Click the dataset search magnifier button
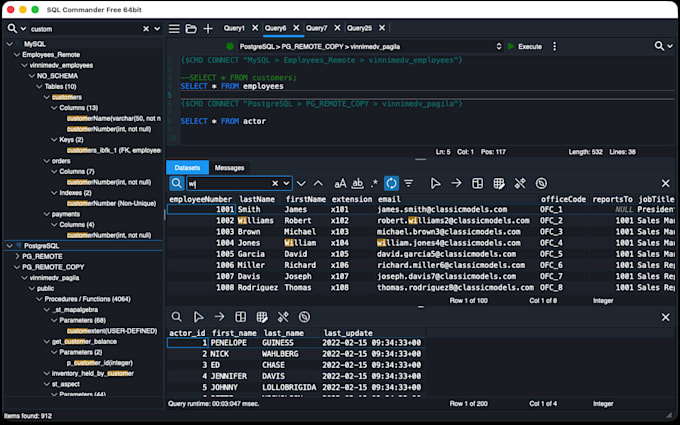The width and height of the screenshot is (680, 425). (176, 183)
